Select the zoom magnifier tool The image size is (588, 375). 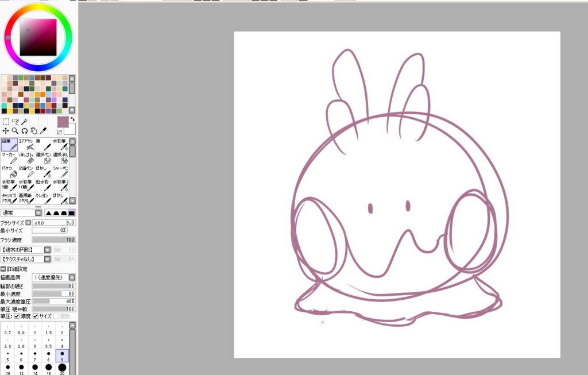click(15, 130)
